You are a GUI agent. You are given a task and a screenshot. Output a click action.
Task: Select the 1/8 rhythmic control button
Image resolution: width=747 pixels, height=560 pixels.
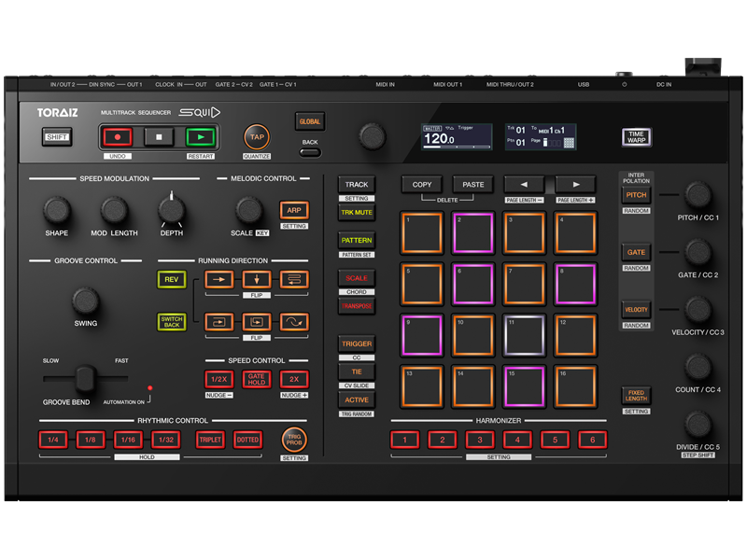coord(91,440)
